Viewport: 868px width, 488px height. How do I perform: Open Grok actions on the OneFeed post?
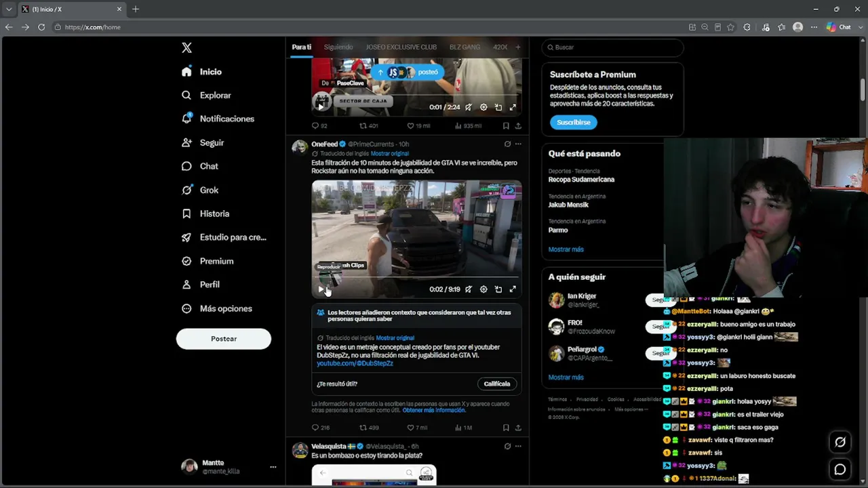(507, 144)
